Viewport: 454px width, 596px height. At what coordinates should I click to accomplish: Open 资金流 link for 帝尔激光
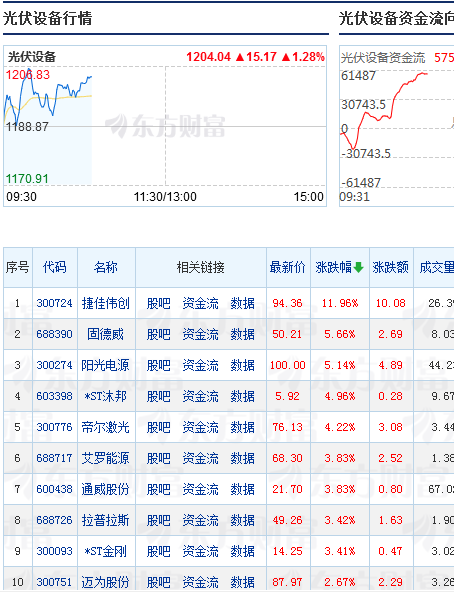[200, 427]
